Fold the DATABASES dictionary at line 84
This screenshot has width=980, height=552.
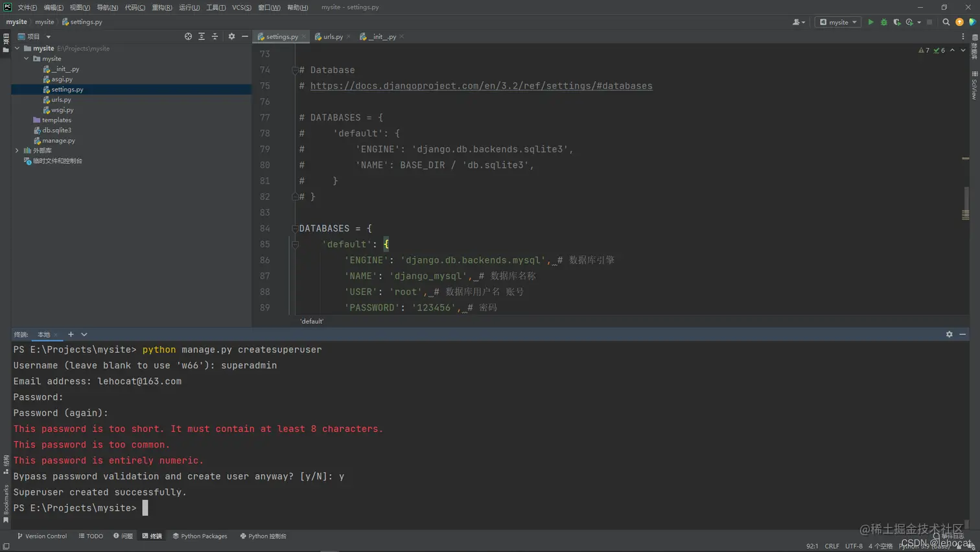295,228
